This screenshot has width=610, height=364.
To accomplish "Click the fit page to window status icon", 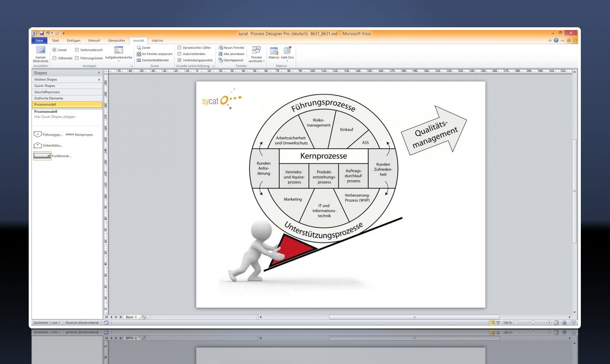I will [x=557, y=323].
